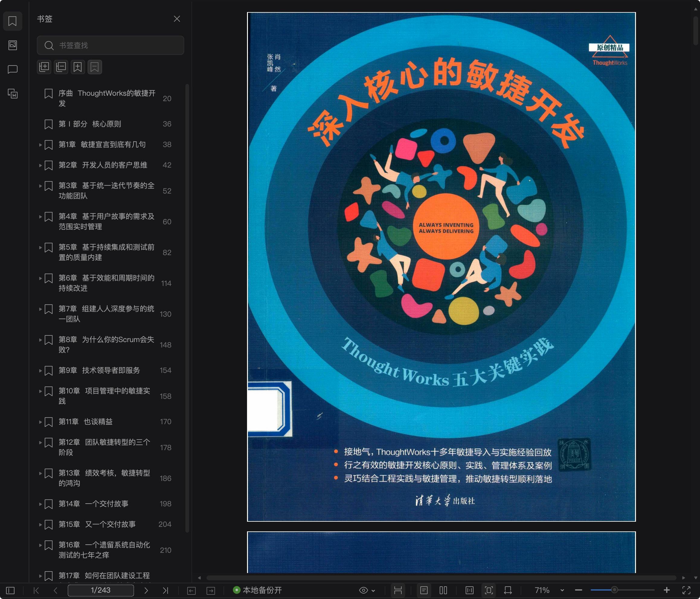
Task: Click the 本地备份开 status
Action: tap(257, 590)
